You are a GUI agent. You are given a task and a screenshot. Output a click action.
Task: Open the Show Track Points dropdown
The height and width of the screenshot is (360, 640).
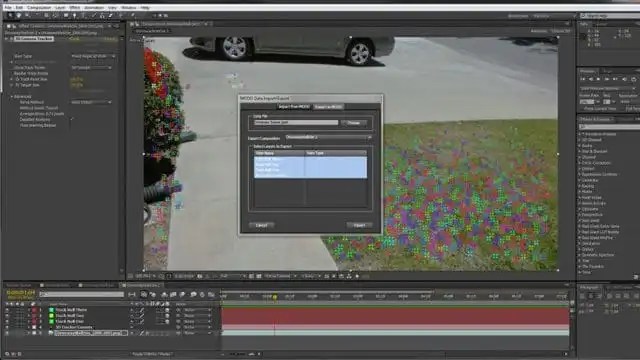(91, 67)
